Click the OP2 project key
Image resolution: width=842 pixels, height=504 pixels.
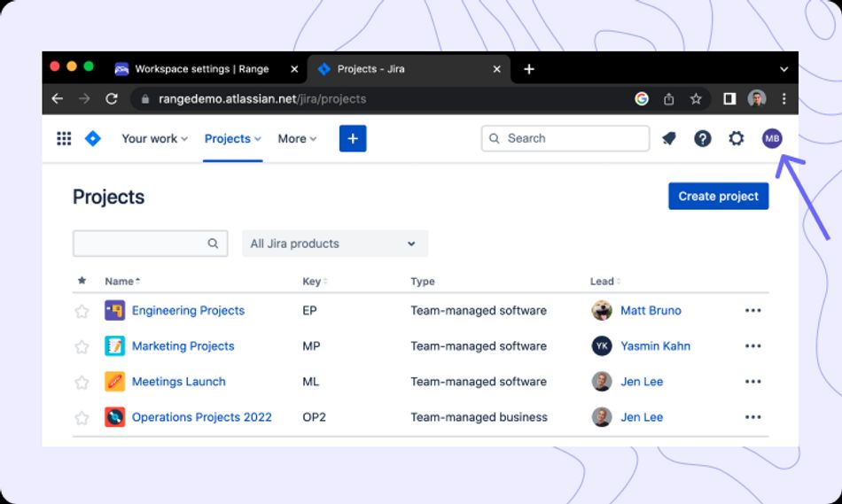point(314,417)
